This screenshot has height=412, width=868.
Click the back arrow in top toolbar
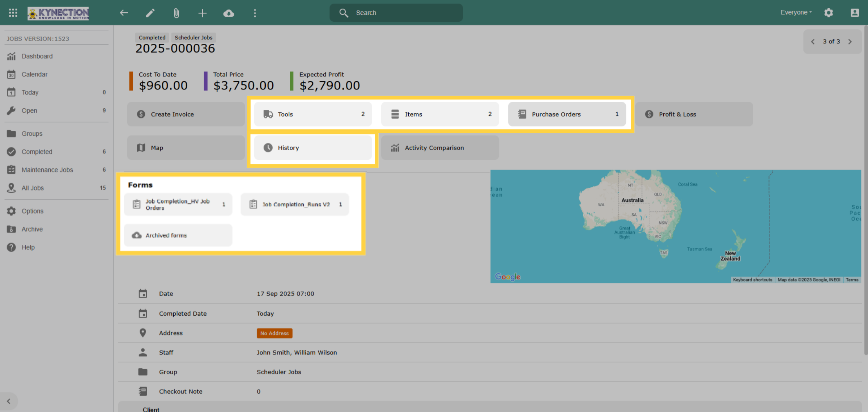click(124, 13)
